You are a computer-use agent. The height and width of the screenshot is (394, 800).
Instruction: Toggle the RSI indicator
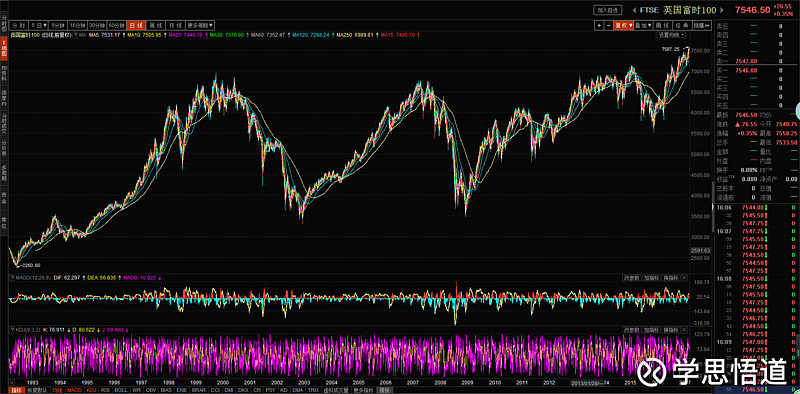106,390
